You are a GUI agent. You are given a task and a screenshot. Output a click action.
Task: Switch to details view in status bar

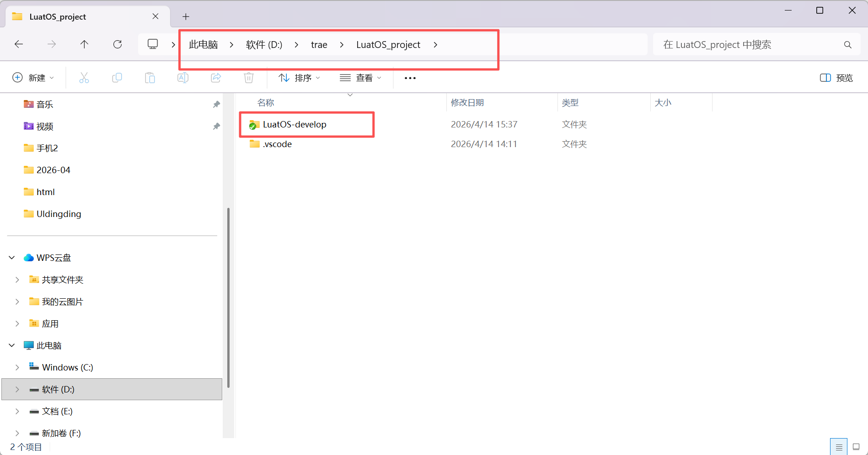839,447
